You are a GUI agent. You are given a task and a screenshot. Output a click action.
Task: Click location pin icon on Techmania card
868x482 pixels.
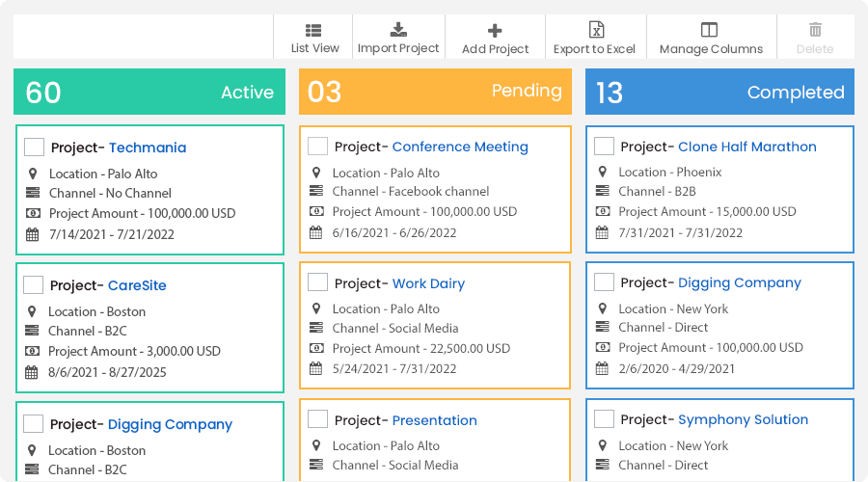33,174
